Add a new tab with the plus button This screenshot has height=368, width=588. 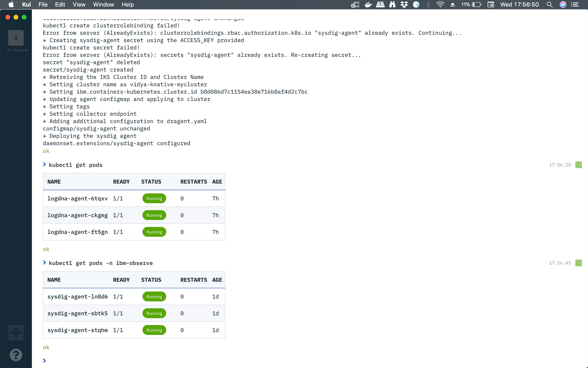point(16,333)
